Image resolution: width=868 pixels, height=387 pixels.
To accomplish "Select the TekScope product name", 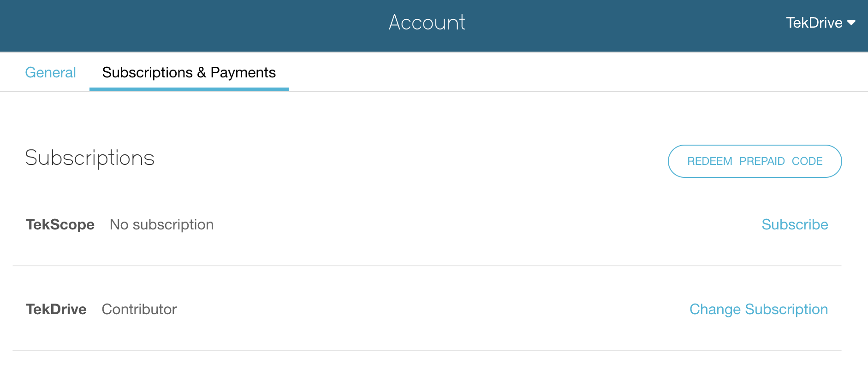I will pyautogui.click(x=60, y=224).
